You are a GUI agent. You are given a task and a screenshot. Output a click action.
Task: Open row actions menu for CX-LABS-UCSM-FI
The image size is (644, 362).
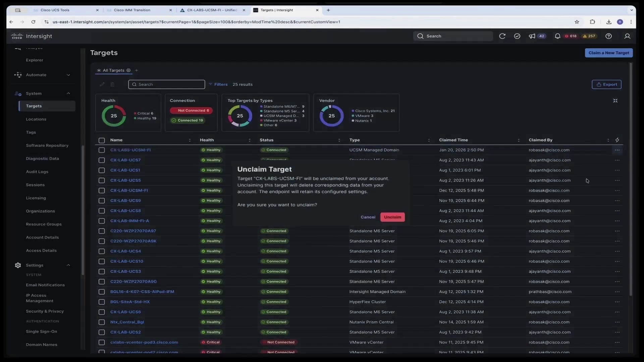pyautogui.click(x=617, y=150)
